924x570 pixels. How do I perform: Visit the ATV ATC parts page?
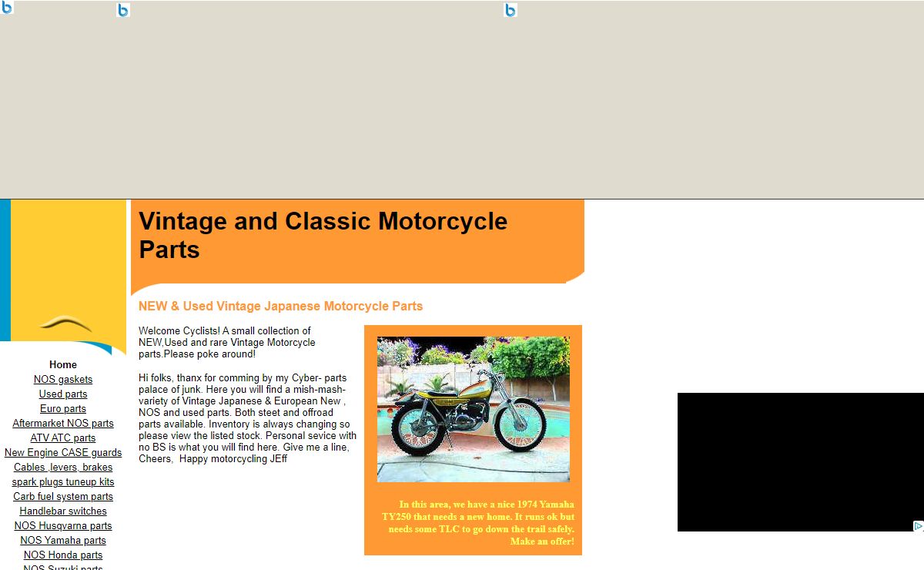click(63, 438)
